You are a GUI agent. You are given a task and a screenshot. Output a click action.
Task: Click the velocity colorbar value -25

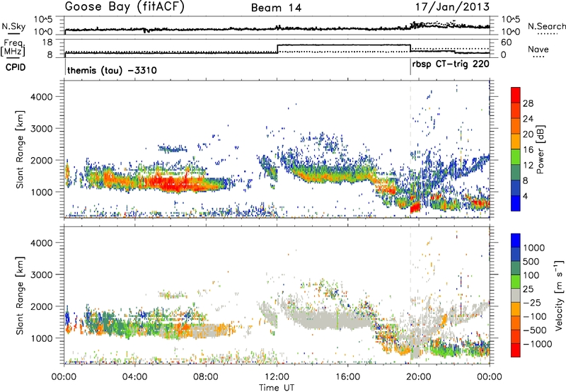(531, 302)
